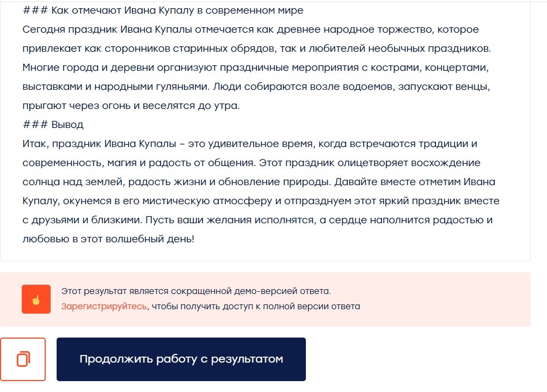Image resolution: width=547 pixels, height=392 pixels.
Task: Click the line starting 'выставками и народными гуляньями'
Action: coord(256,87)
